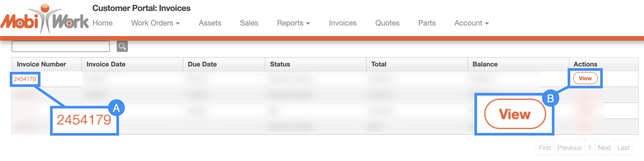
Task: Open the Account dropdown menu
Action: [x=471, y=23]
